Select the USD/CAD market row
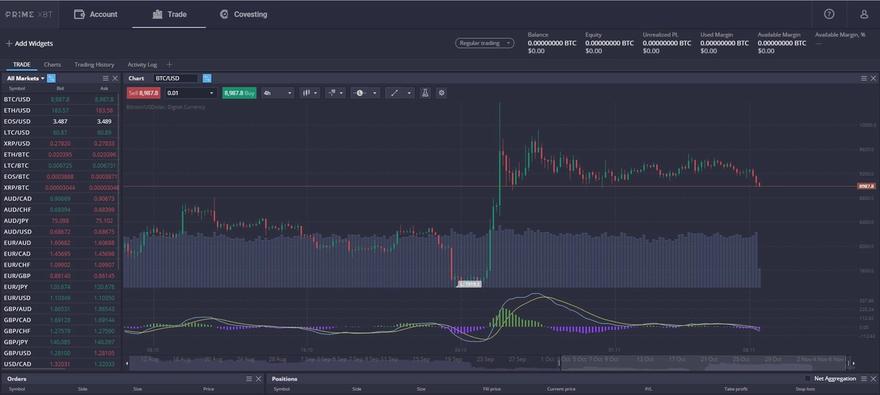This screenshot has width=880, height=395. [61, 364]
